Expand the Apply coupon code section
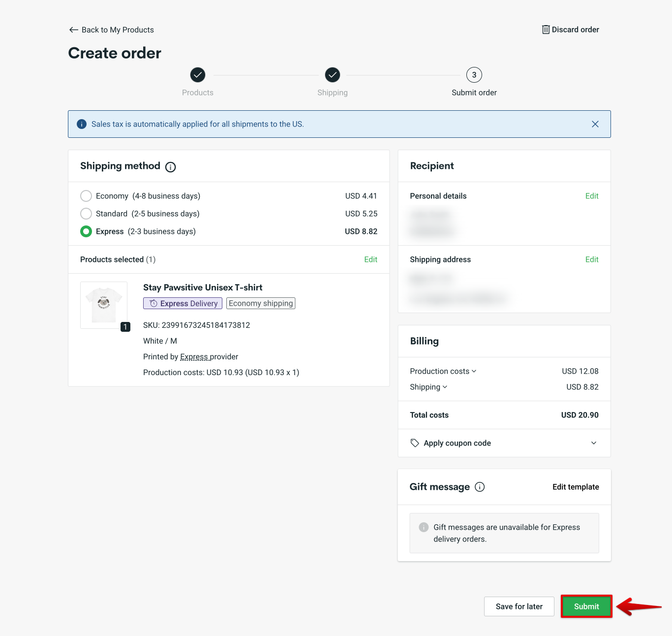 pos(594,443)
